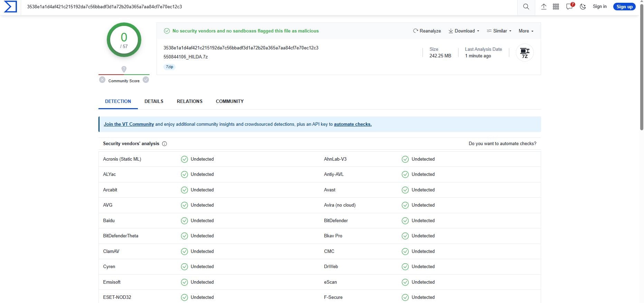Click the Acronis (Static ML) vendor name
Screen dimensions: 644x303
pyautogui.click(x=122, y=159)
